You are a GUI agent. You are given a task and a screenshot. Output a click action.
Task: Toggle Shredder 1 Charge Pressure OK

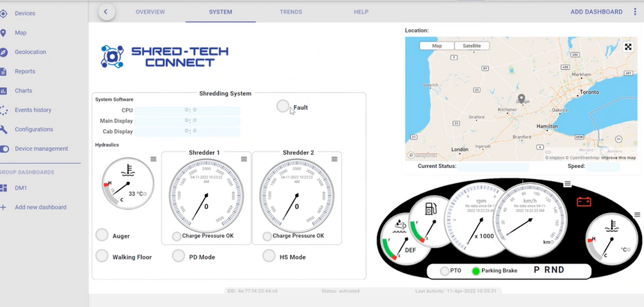[176, 236]
